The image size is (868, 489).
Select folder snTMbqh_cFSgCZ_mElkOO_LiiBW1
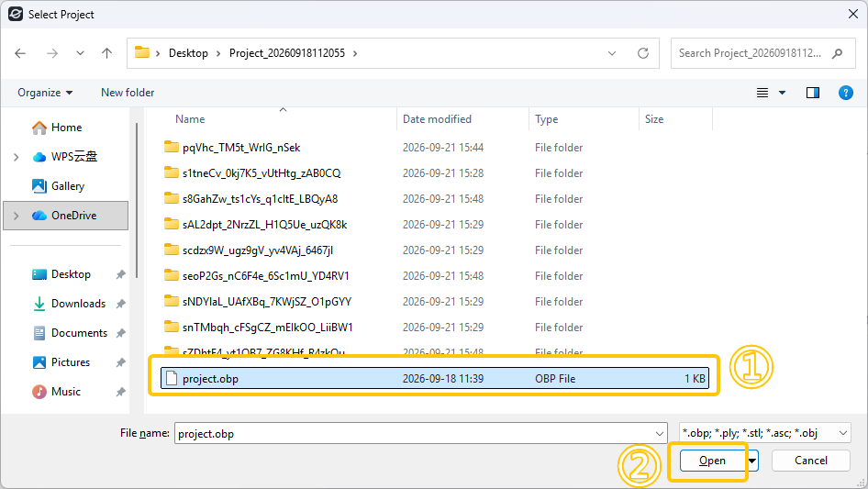267,328
